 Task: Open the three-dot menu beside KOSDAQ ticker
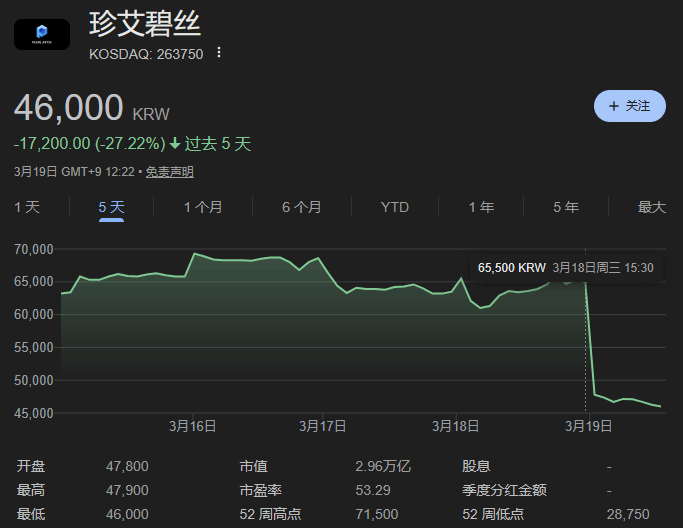[x=220, y=53]
